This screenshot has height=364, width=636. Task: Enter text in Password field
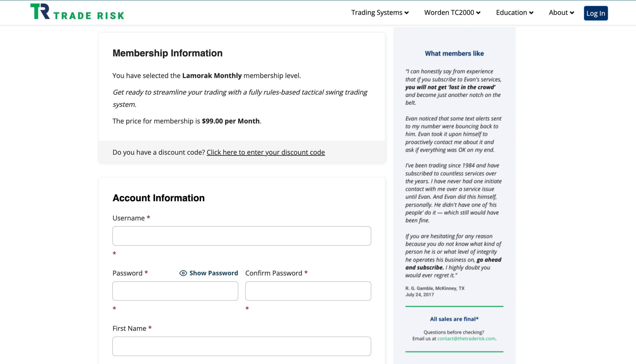pyautogui.click(x=175, y=291)
